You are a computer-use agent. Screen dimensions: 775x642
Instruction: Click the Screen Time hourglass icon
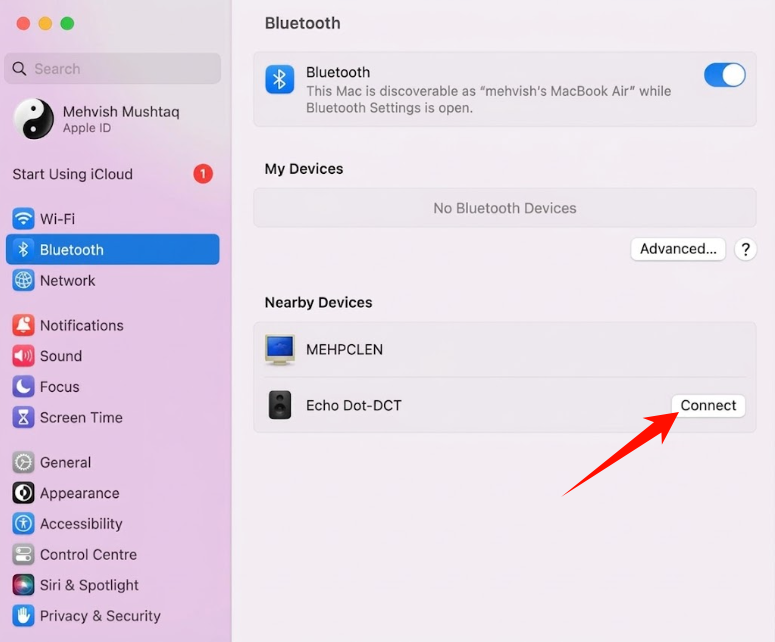pyautogui.click(x=23, y=417)
